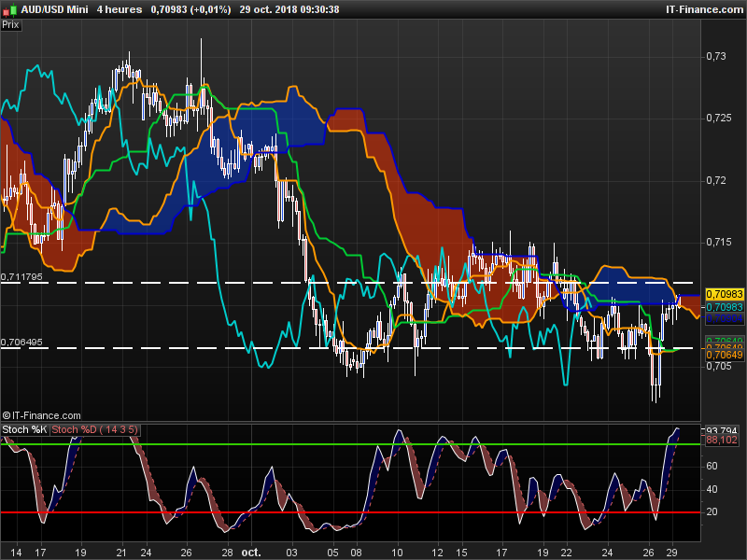This screenshot has width=747, height=560.
Task: Click the price quote 0,70983 (+0,01%) in header
Action: click(x=190, y=9)
